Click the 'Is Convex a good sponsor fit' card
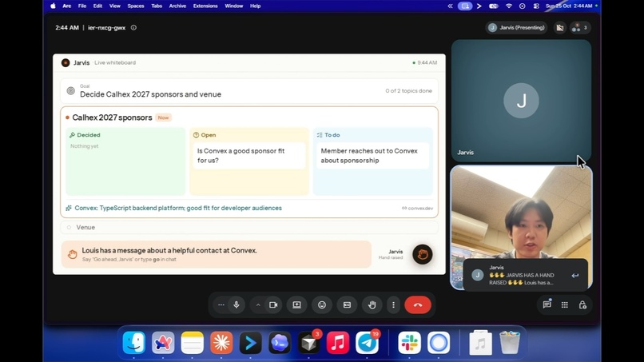Image resolution: width=644 pixels, height=362 pixels. coord(249,156)
